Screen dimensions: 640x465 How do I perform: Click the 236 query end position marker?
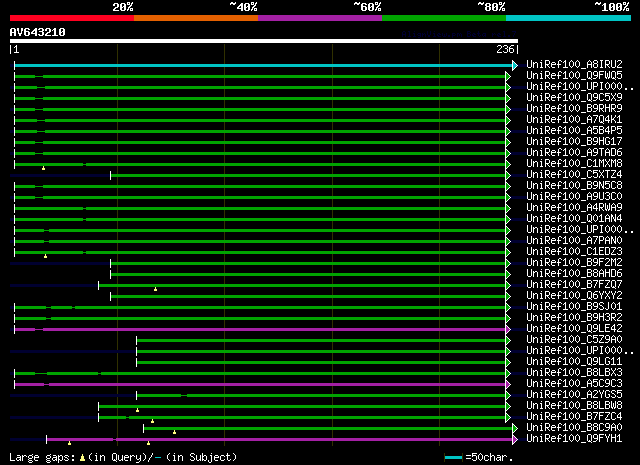507,49
